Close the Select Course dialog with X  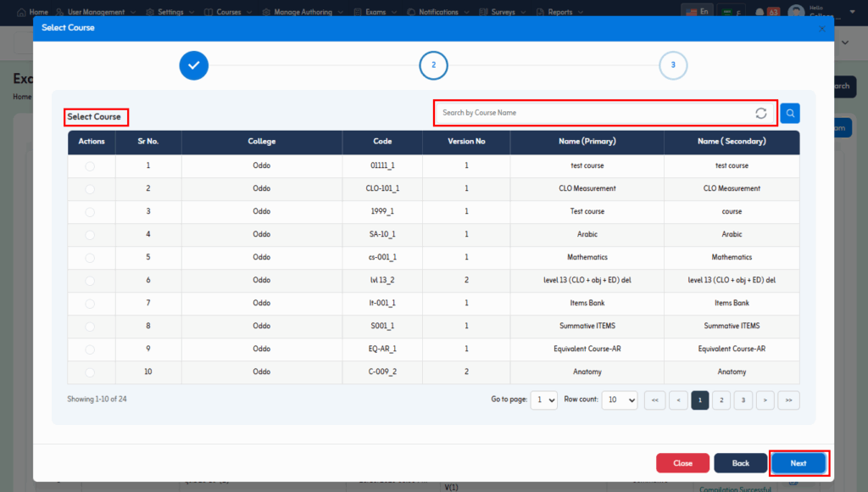point(821,28)
